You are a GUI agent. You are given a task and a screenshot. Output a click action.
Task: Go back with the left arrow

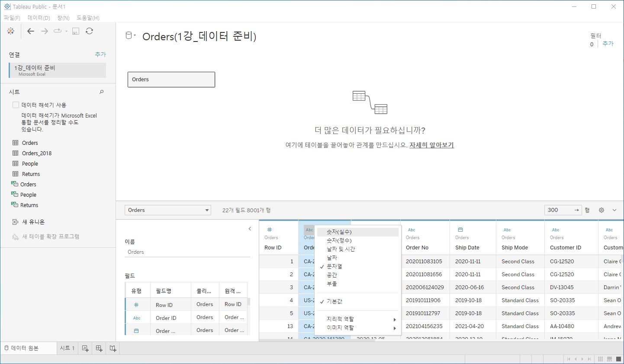[x=31, y=31]
